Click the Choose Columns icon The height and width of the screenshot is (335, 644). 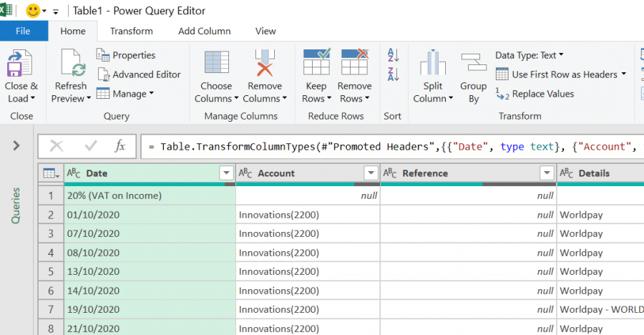[216, 62]
